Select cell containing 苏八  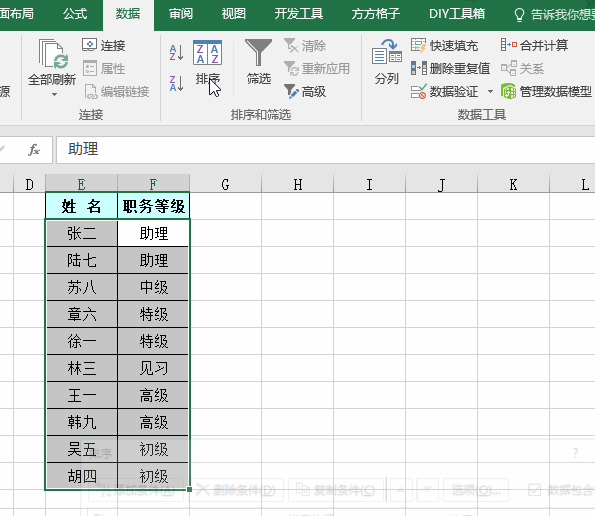(x=81, y=287)
